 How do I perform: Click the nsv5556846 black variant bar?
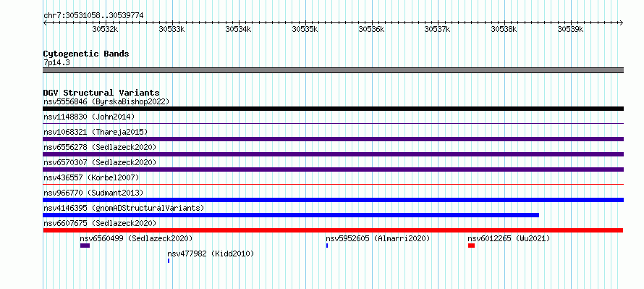pos(333,109)
